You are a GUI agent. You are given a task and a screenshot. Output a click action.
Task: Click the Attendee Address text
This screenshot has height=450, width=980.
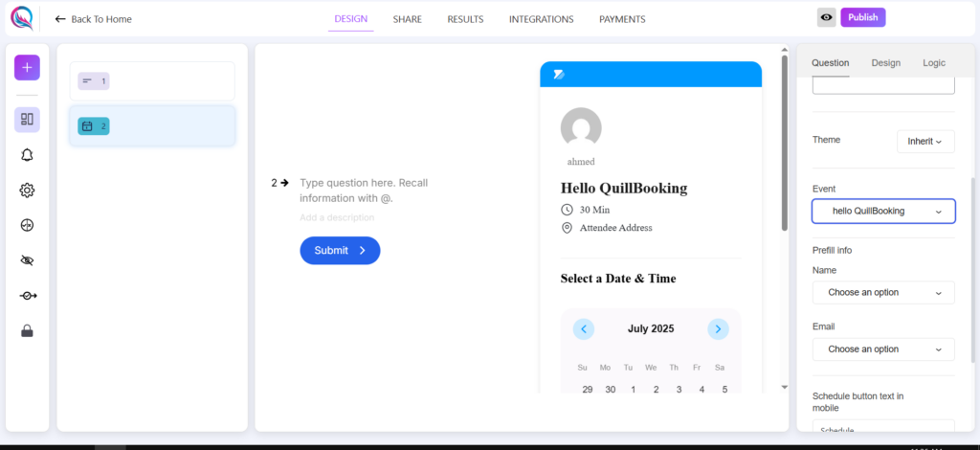pyautogui.click(x=615, y=228)
